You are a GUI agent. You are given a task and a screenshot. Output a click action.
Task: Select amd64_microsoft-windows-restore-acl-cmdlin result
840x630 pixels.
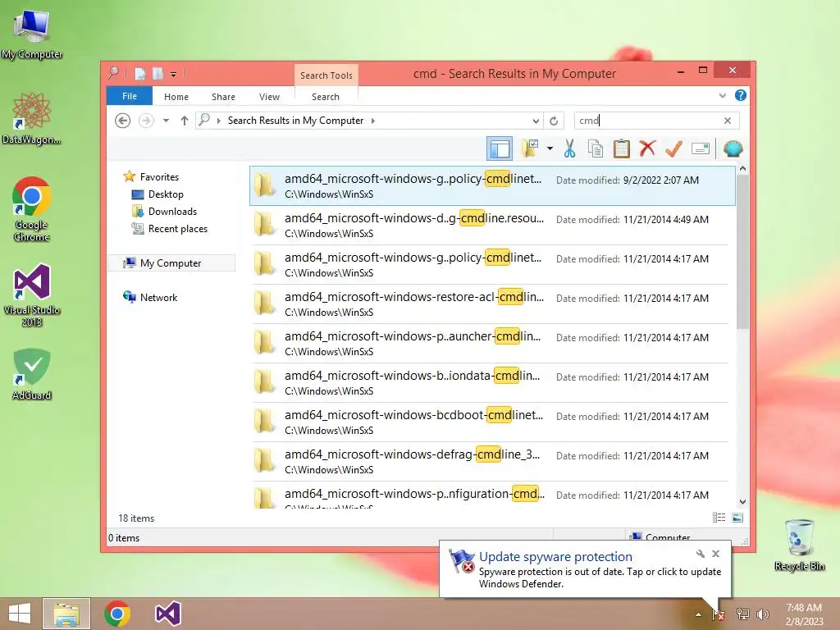click(x=491, y=304)
